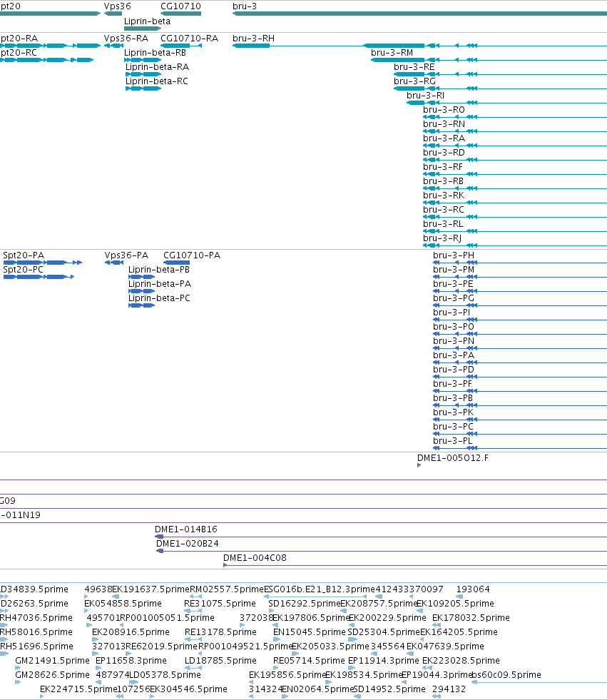Select the bru-3-RK transcript label
607x700 pixels.
click(x=444, y=196)
